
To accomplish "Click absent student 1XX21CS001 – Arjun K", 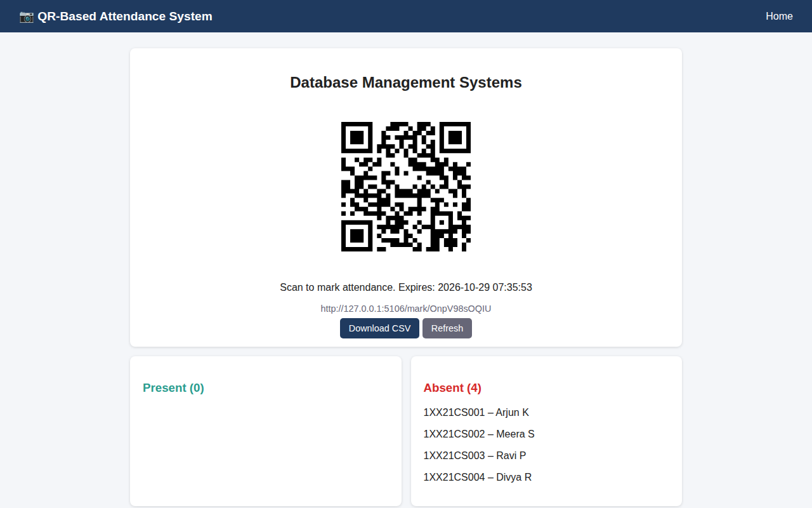I will [x=476, y=413].
